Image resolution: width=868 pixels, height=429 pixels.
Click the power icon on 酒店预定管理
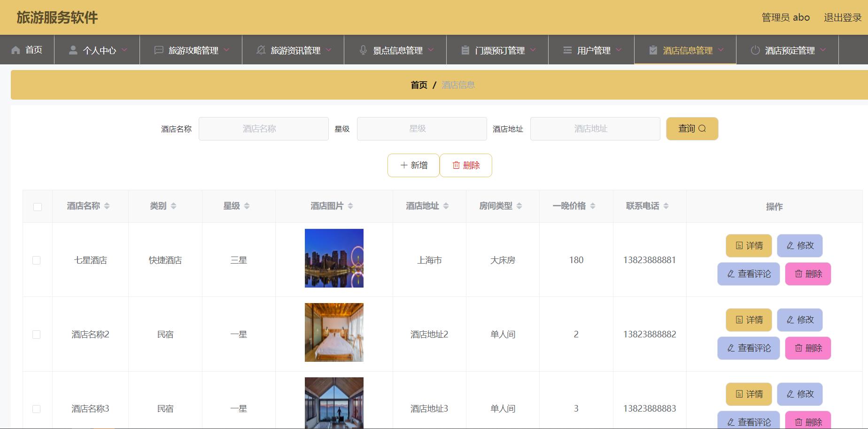(756, 49)
